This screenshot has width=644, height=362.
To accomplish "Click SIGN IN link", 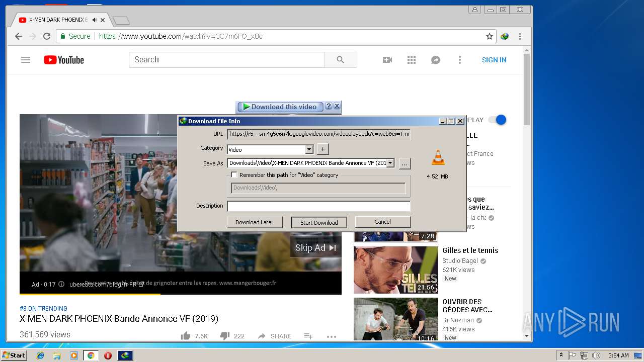I will click(x=494, y=60).
